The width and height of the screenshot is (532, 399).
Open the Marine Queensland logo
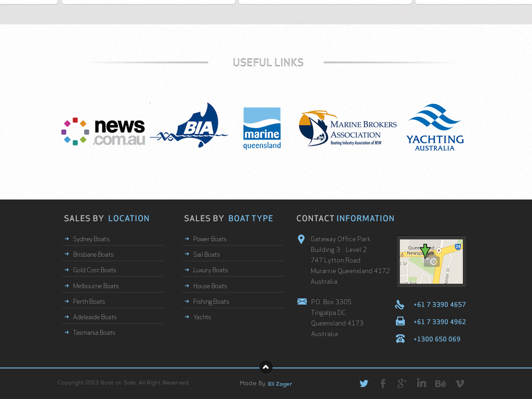point(262,128)
